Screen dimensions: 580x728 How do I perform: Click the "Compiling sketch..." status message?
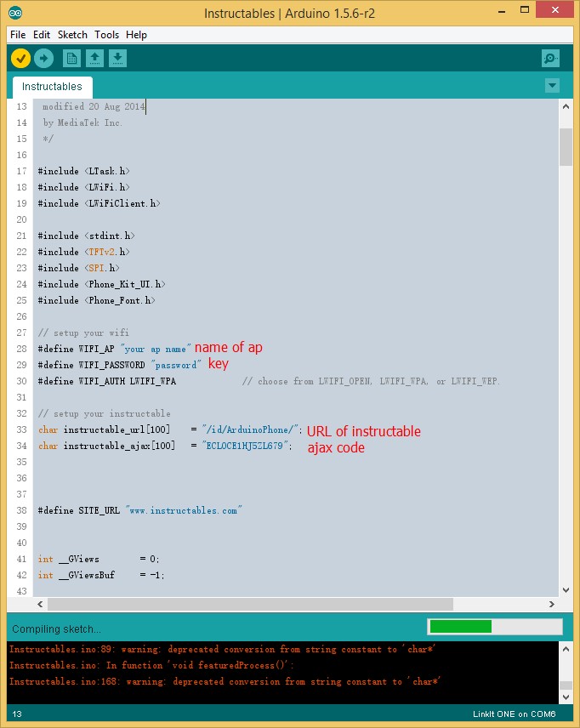tap(57, 629)
